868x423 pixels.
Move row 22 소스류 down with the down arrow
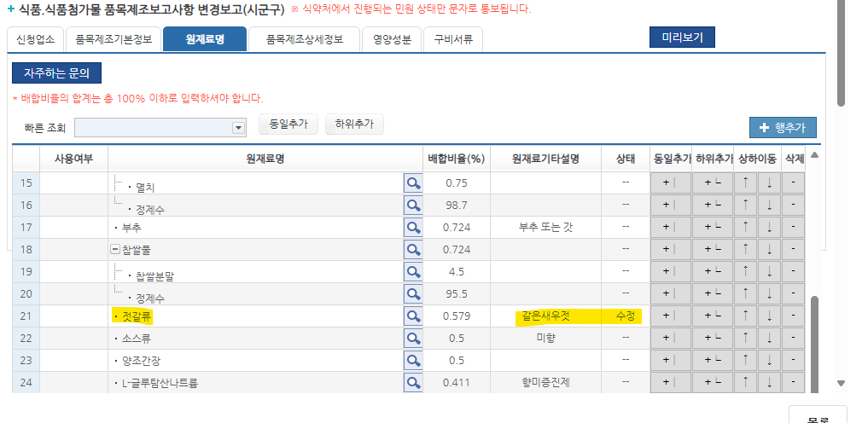pyautogui.click(x=769, y=338)
